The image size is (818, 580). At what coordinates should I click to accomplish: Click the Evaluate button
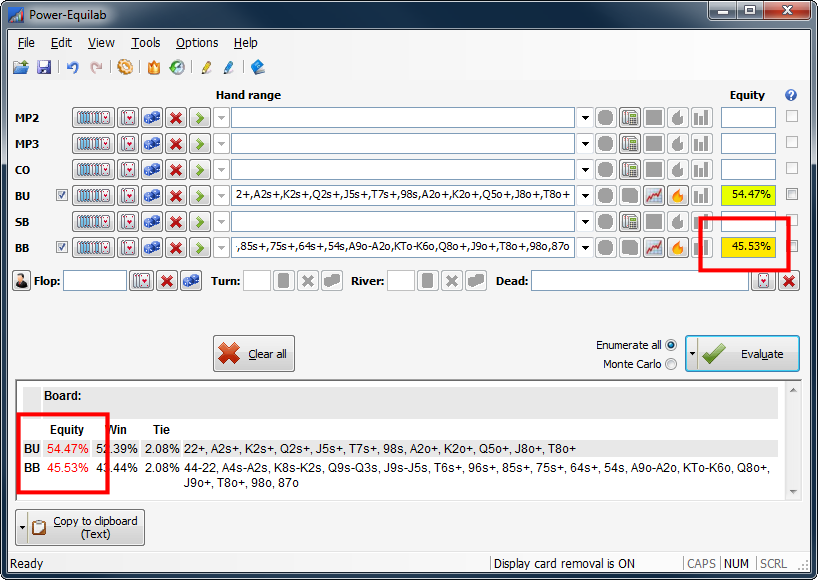748,354
